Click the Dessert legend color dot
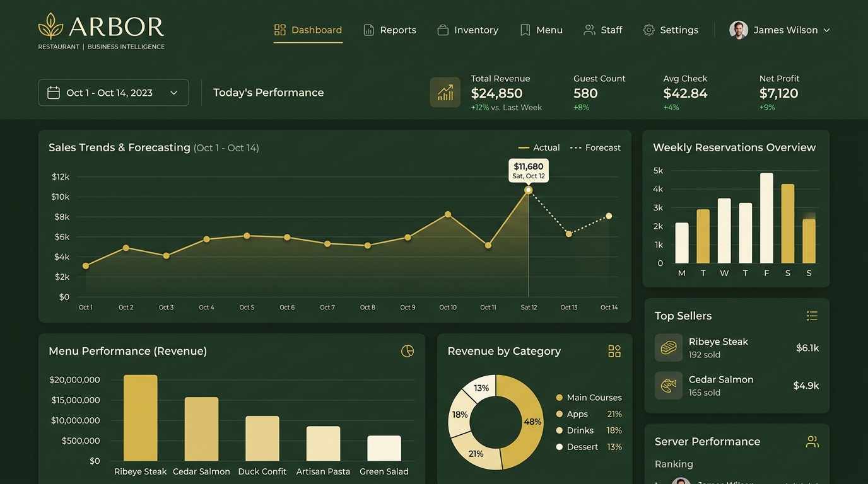Screen dimensions: 868x484 pos(559,447)
